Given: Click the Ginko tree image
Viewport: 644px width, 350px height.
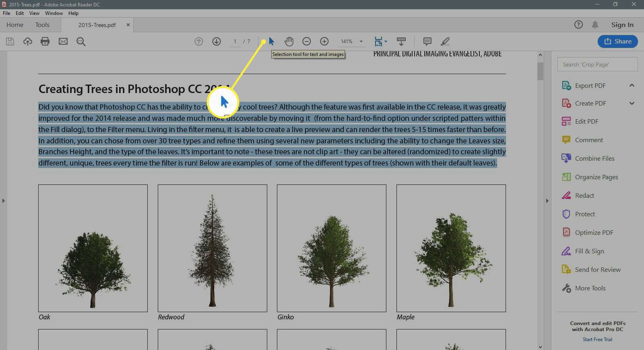Looking at the screenshot, I should (x=332, y=248).
